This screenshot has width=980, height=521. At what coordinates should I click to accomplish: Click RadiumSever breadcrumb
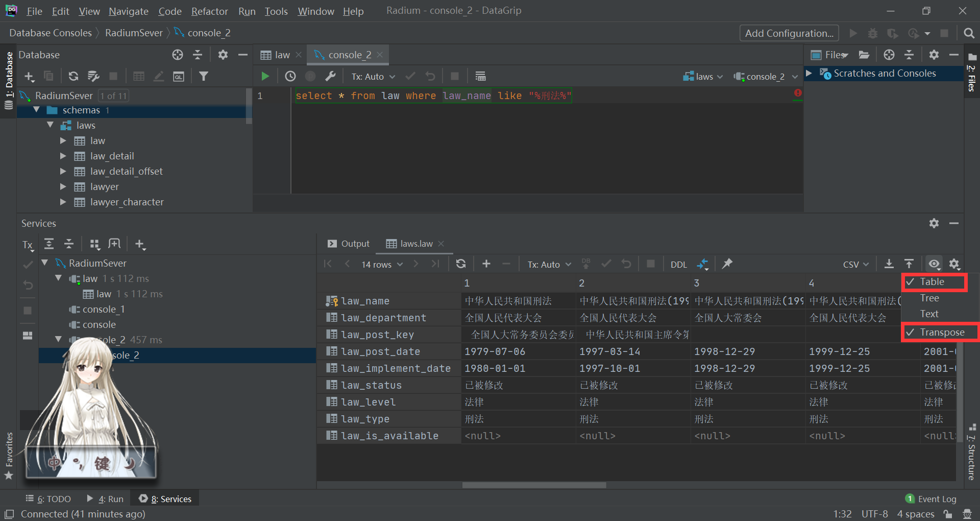[x=134, y=33]
